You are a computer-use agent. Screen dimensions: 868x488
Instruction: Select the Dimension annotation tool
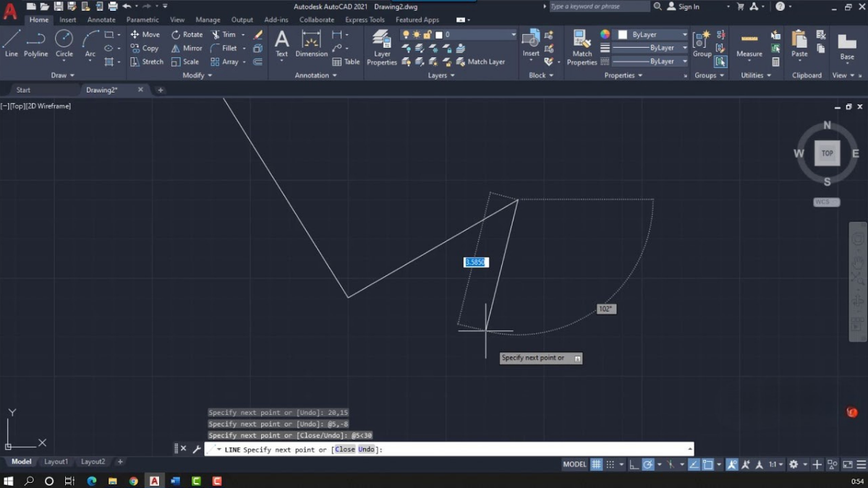[311, 43]
